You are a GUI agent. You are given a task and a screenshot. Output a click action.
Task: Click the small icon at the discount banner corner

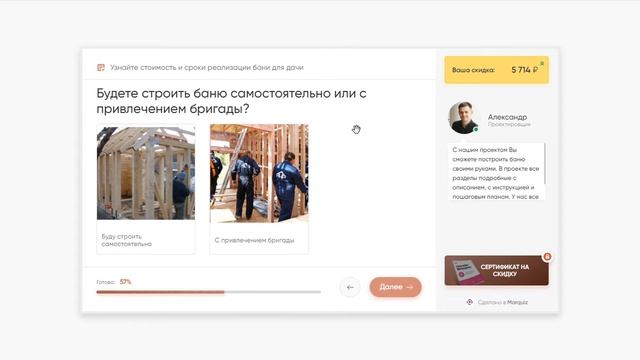tap(542, 64)
